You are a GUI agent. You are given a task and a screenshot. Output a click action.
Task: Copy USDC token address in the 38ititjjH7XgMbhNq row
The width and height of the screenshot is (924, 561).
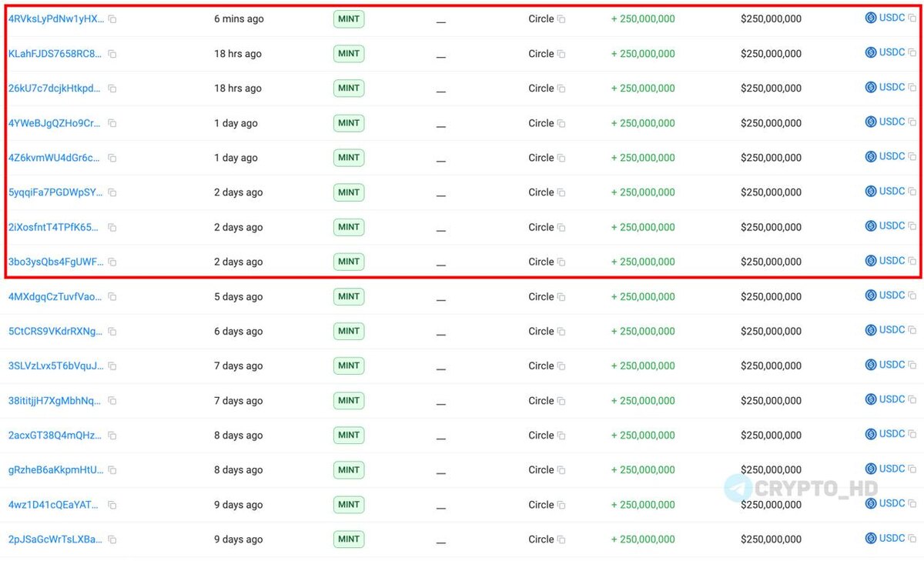[912, 400]
